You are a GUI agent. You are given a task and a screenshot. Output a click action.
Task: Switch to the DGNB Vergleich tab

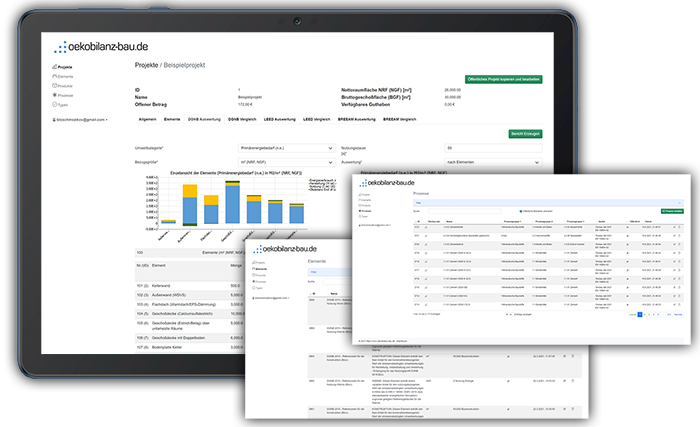click(x=242, y=119)
